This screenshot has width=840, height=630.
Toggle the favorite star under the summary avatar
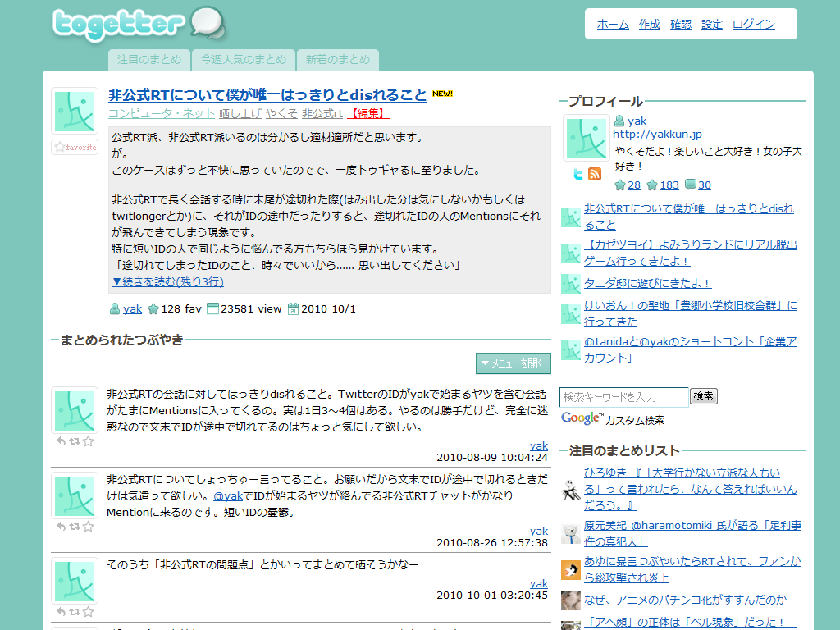click(x=75, y=147)
